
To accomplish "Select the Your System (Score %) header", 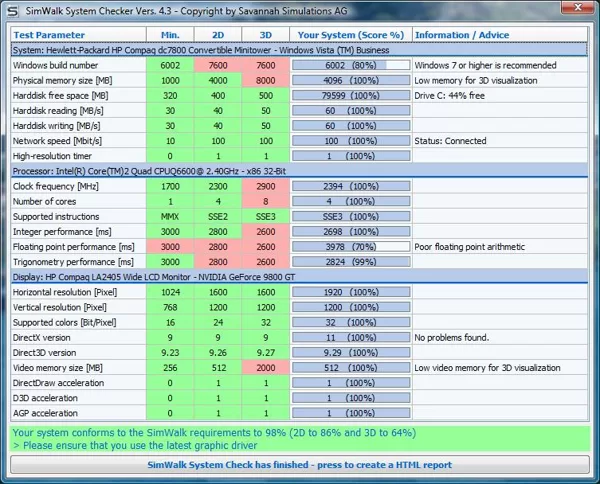I will pos(351,35).
